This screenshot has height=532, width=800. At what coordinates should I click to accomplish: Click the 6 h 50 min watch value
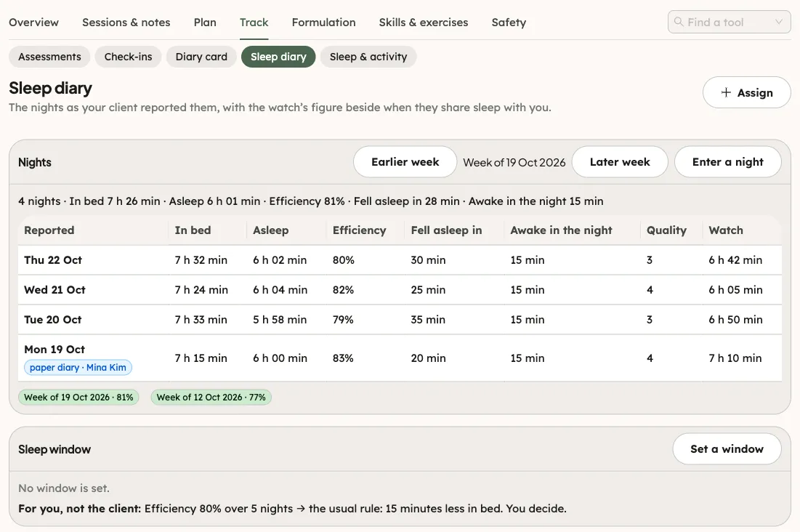[x=735, y=320]
